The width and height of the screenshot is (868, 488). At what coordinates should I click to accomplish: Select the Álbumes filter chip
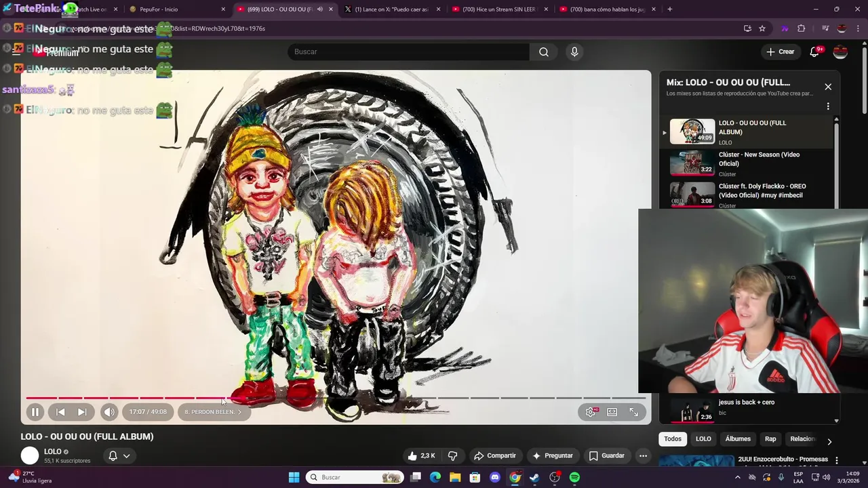[x=738, y=439]
